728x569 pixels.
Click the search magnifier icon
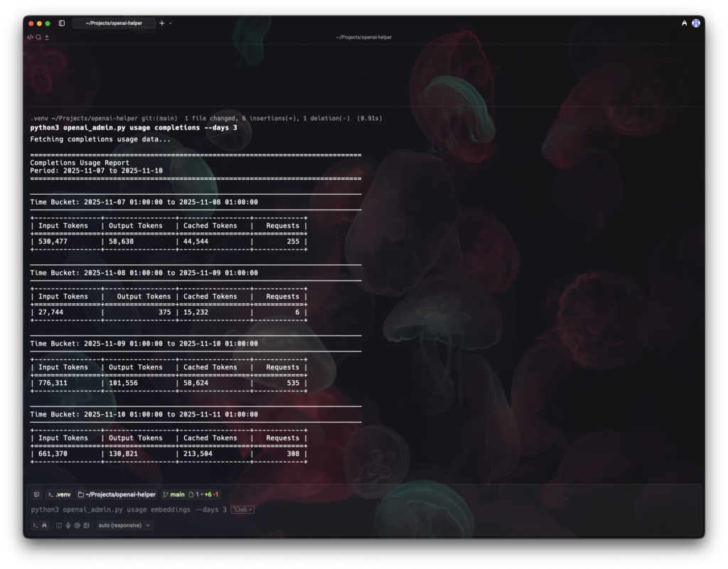coord(38,37)
